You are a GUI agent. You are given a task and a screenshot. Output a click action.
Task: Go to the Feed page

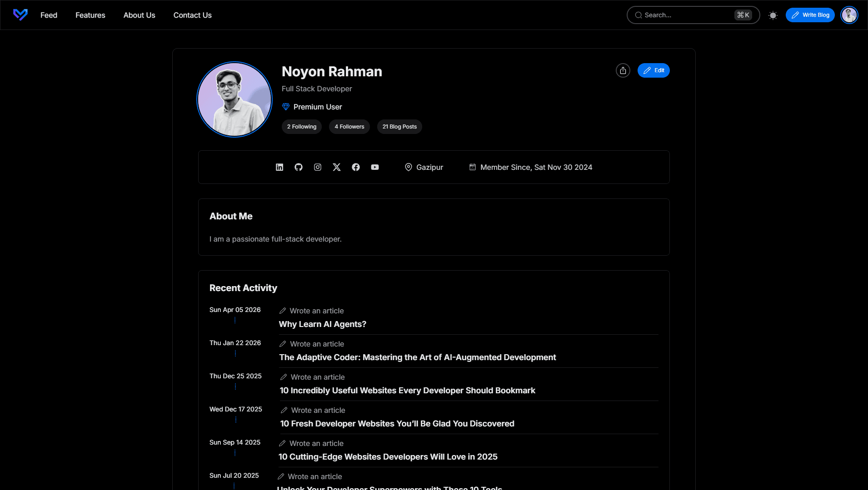click(49, 15)
